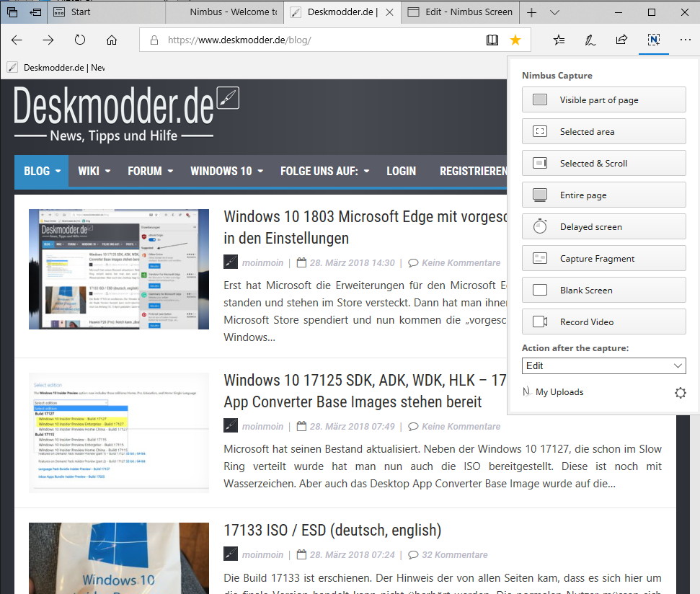This screenshot has height=594, width=700.
Task: Click the REGISTRIEREN menu item
Action: pyautogui.click(x=473, y=171)
